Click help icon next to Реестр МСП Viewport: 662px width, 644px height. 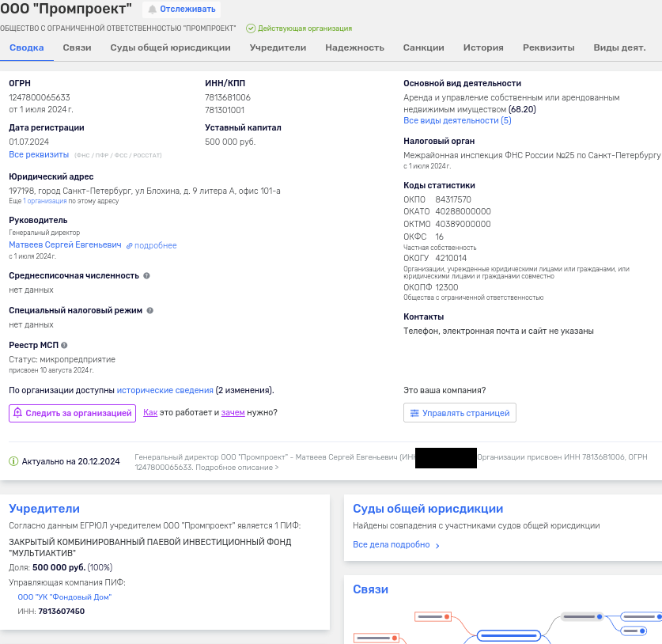64,346
